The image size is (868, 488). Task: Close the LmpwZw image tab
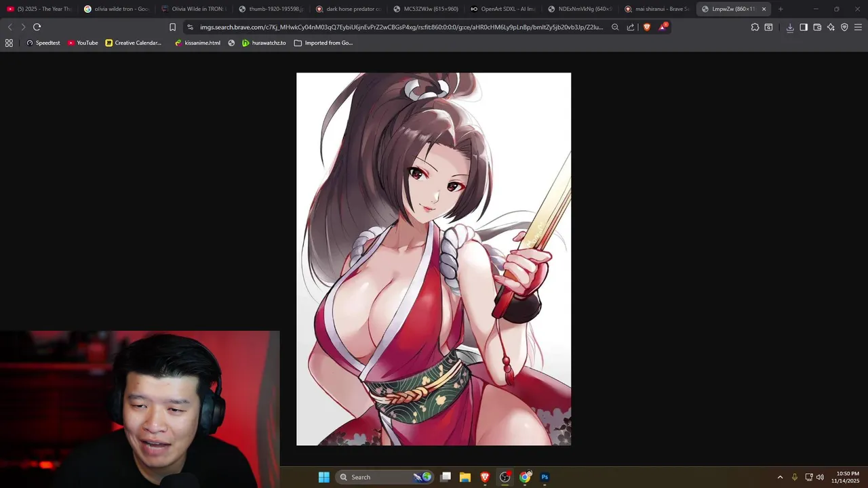click(x=764, y=9)
